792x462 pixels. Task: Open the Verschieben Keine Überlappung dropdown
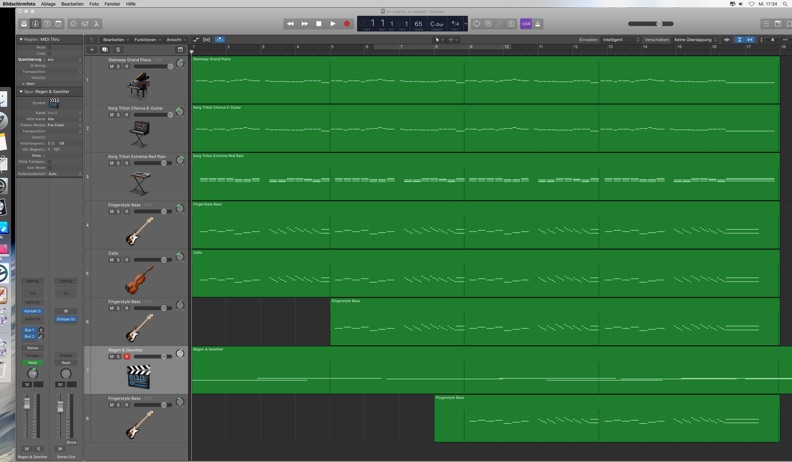pyautogui.click(x=695, y=39)
